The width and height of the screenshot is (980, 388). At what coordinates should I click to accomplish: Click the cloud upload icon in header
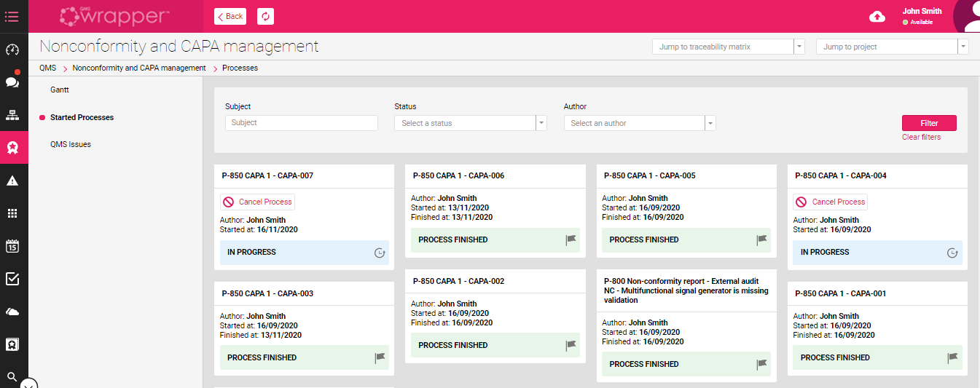(877, 17)
